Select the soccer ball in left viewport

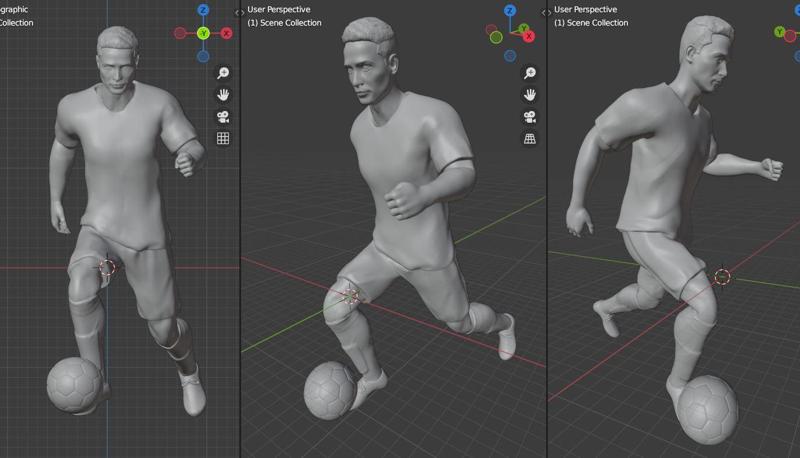tap(73, 385)
